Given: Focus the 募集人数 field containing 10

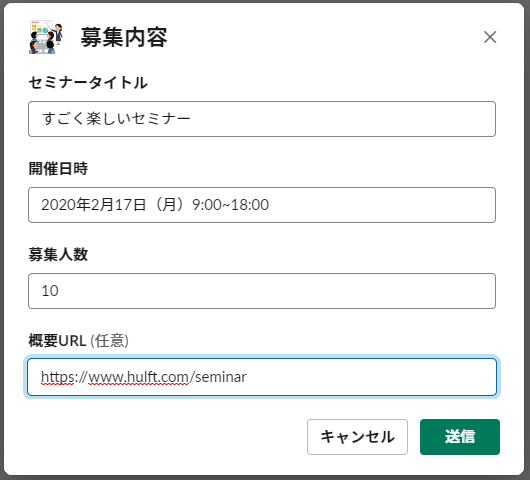Looking at the screenshot, I should pyautogui.click(x=262, y=291).
